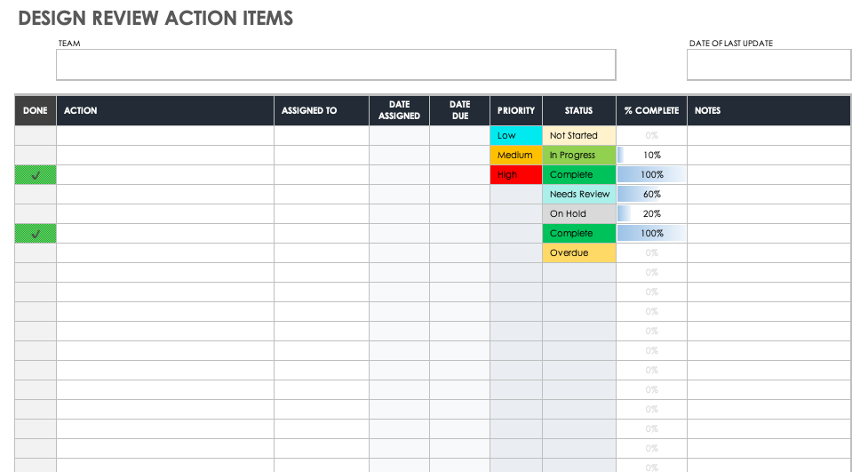Toggle the Done checkmark beside second Complete status
The width and height of the screenshot is (868, 472).
point(36,234)
